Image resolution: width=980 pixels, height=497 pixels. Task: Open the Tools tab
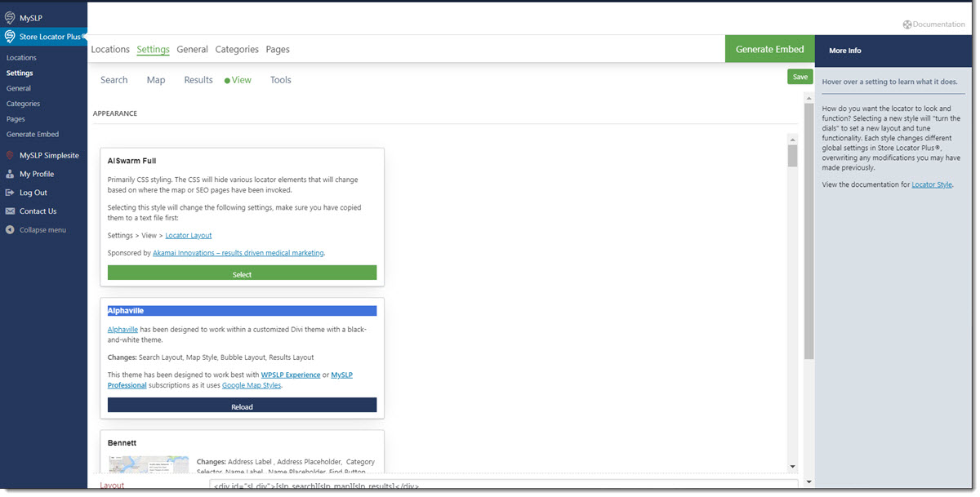280,79
